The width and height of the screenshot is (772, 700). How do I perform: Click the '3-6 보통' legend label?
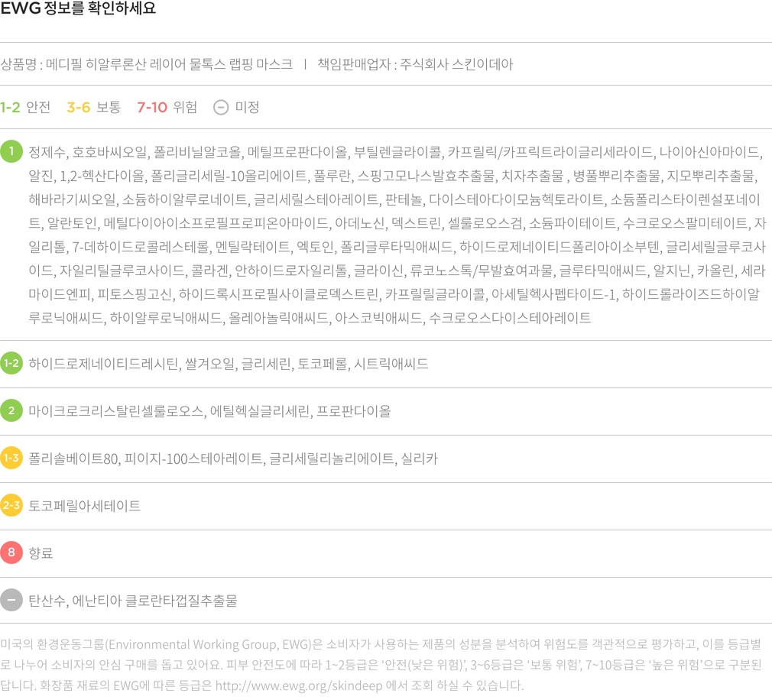[93, 107]
